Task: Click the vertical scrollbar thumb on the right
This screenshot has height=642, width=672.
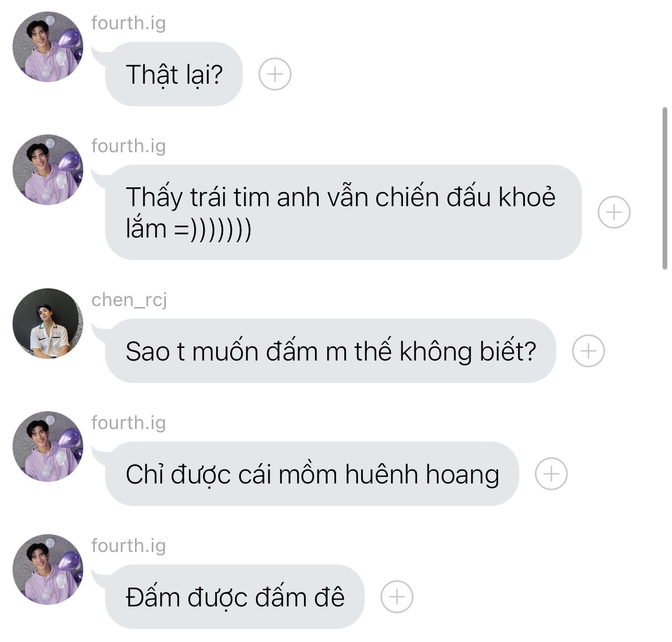Action: (665, 188)
